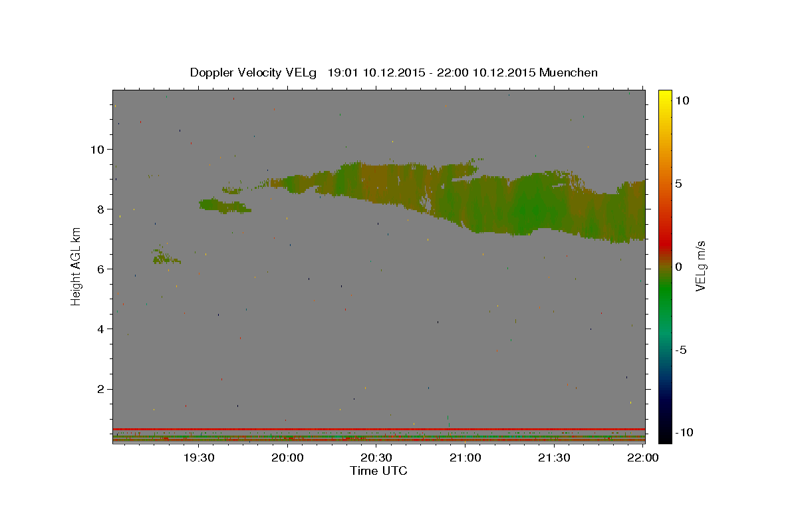
Task: Click the colorbar value 10 at top
Action: click(x=682, y=100)
